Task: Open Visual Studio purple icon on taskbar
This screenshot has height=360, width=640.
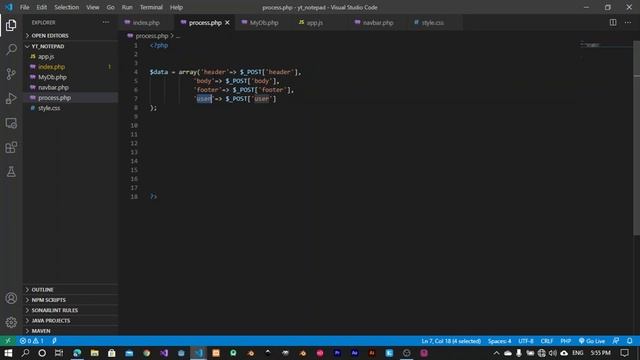Action: point(164,353)
